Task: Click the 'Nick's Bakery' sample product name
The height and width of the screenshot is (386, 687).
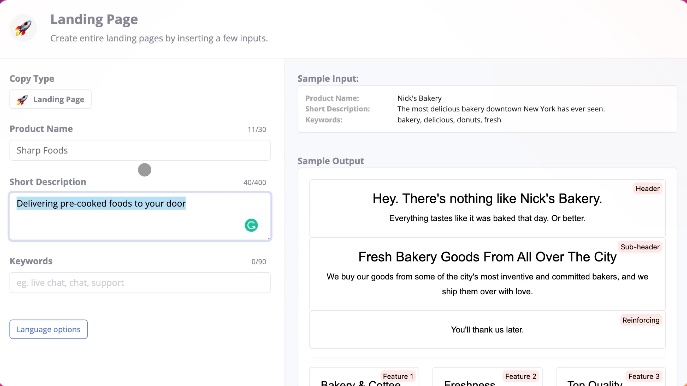Action: point(419,98)
